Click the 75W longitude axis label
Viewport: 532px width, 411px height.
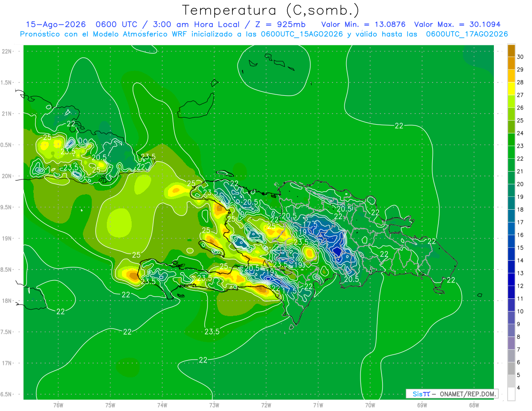(110, 405)
